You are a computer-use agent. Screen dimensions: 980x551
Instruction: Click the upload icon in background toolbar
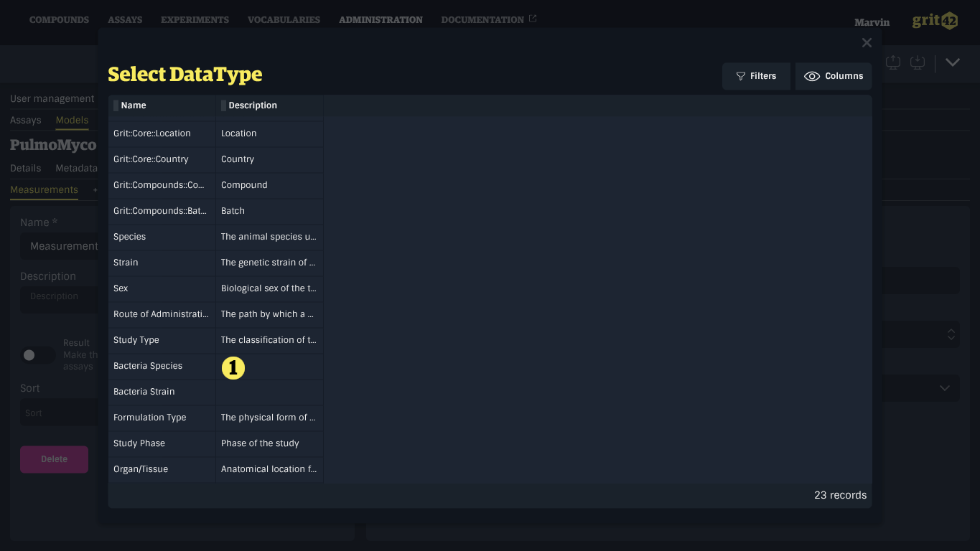tap(893, 62)
